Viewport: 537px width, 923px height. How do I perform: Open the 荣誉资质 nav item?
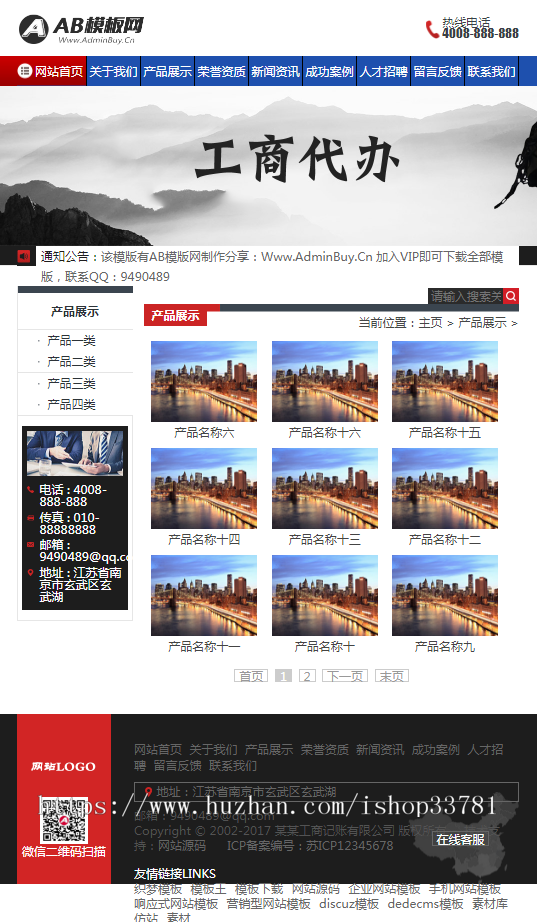click(x=222, y=71)
